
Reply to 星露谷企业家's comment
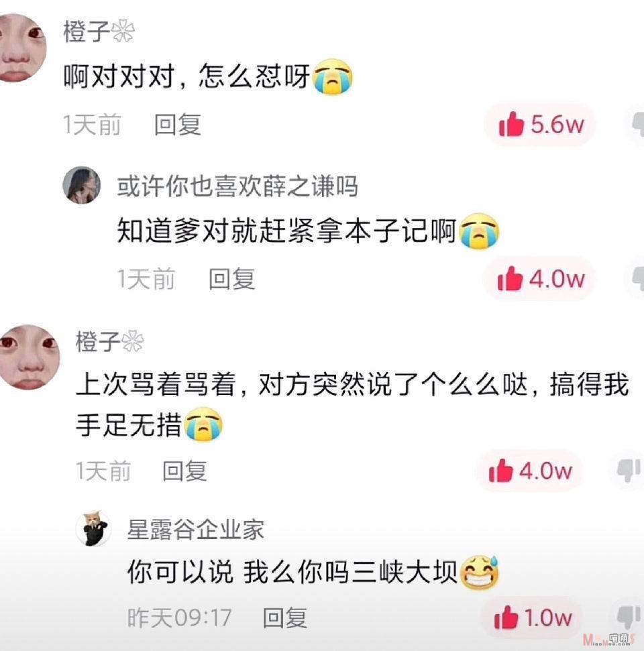tap(285, 617)
